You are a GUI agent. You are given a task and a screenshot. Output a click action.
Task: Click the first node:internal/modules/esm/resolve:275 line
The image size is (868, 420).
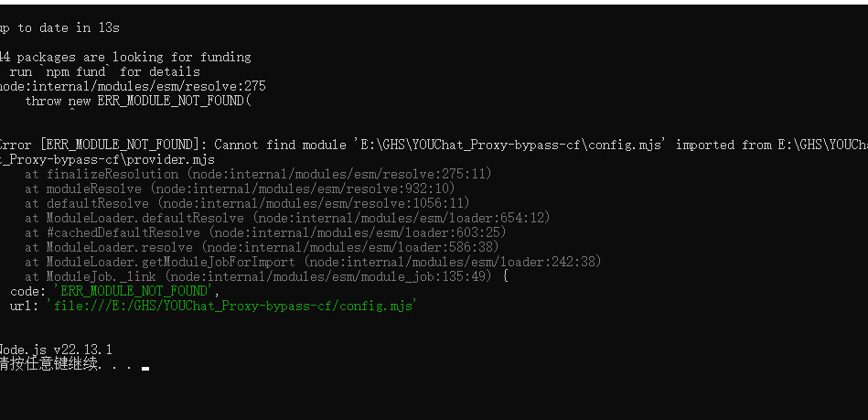point(133,86)
